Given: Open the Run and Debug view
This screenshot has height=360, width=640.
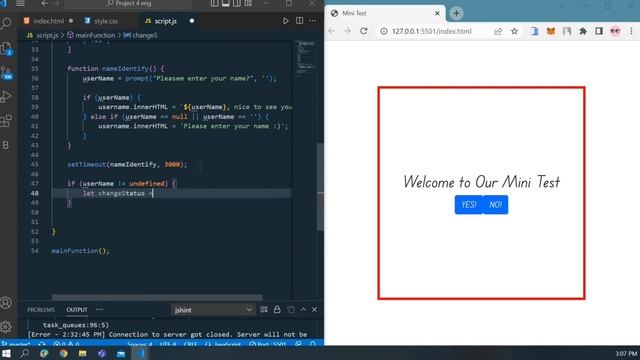Looking at the screenshot, I should [6, 97].
